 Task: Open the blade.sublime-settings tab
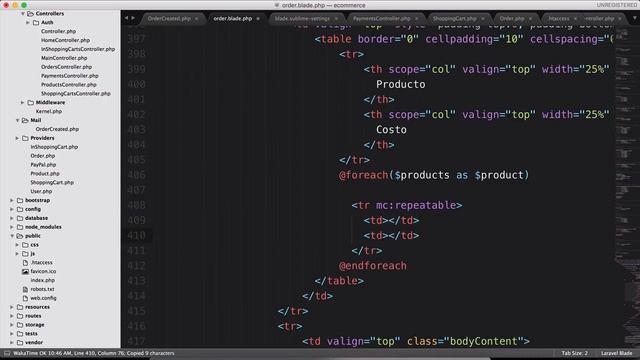302,19
